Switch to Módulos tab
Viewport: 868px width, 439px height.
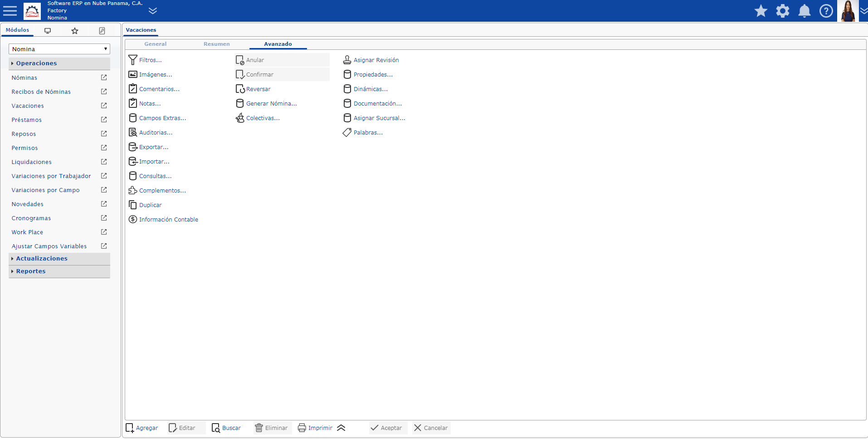tap(17, 30)
